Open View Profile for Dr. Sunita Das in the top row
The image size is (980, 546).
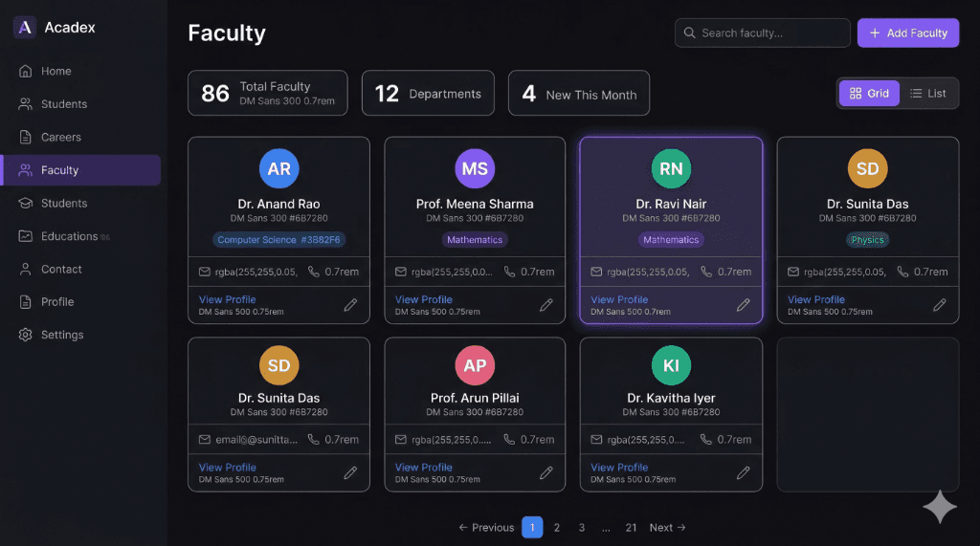point(815,299)
